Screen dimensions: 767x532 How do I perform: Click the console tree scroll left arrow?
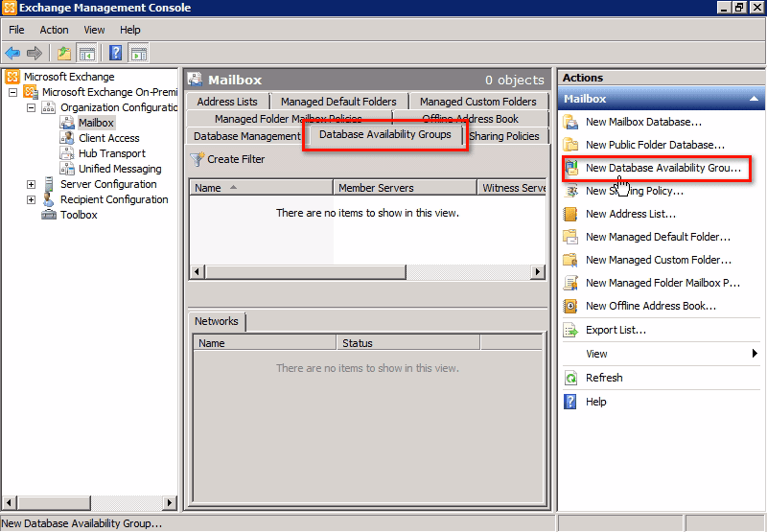click(x=10, y=502)
